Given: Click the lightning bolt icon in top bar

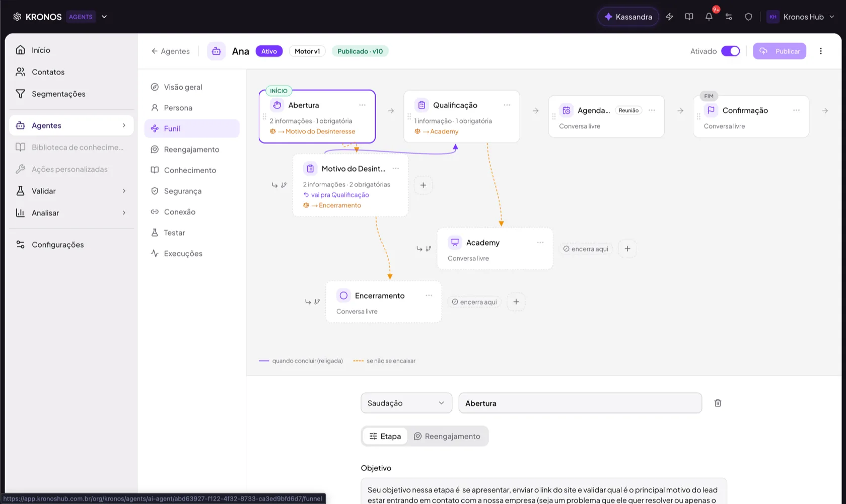Looking at the screenshot, I should (x=669, y=17).
